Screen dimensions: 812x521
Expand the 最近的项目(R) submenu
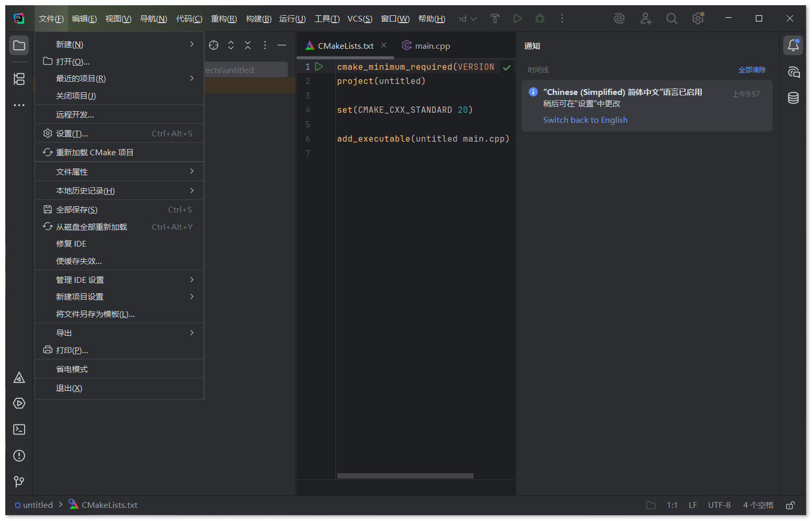click(x=119, y=79)
